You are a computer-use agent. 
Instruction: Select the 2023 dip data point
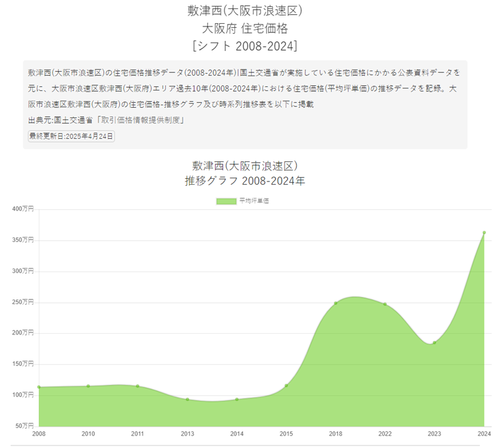(434, 343)
